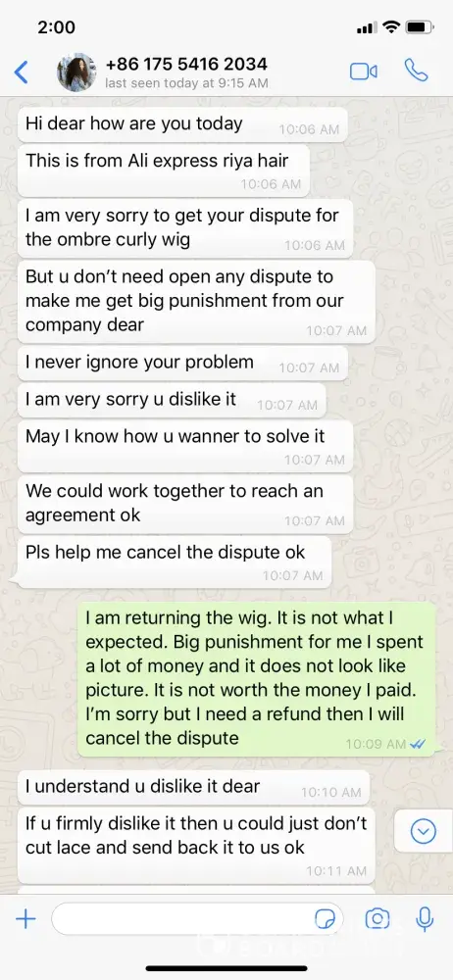Open the contact's profile picture
Viewport: 453px width, 980px height.
[76, 73]
